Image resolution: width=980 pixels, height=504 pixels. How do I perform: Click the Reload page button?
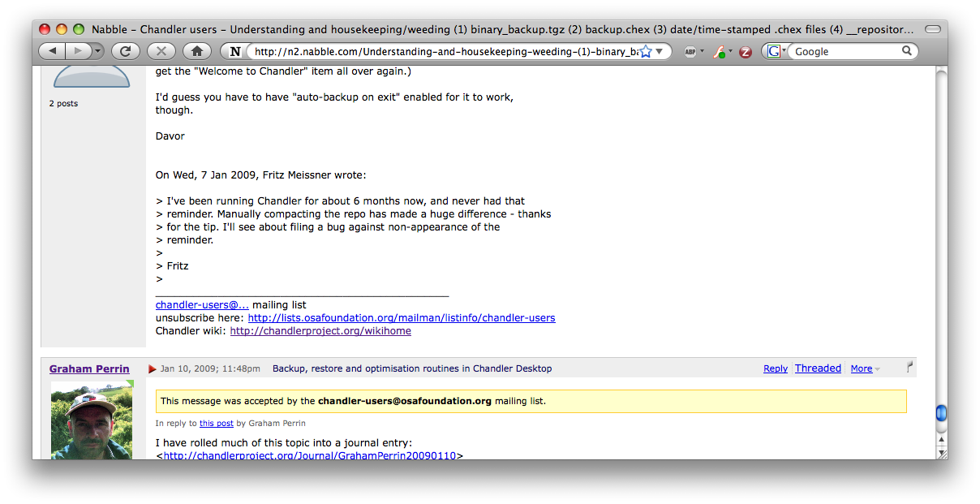(125, 51)
